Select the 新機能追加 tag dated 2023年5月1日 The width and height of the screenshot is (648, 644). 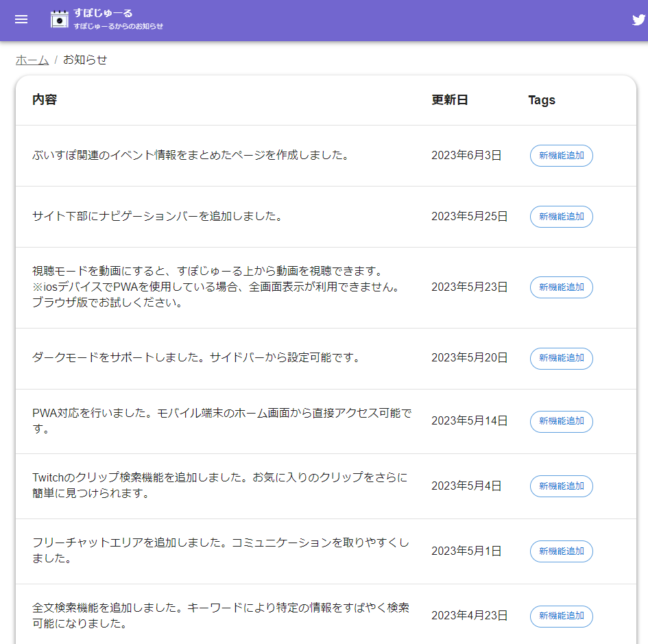pyautogui.click(x=561, y=551)
